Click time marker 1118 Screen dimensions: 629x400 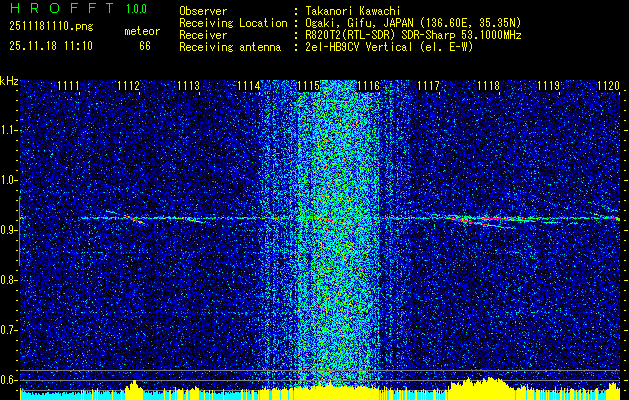tap(489, 86)
